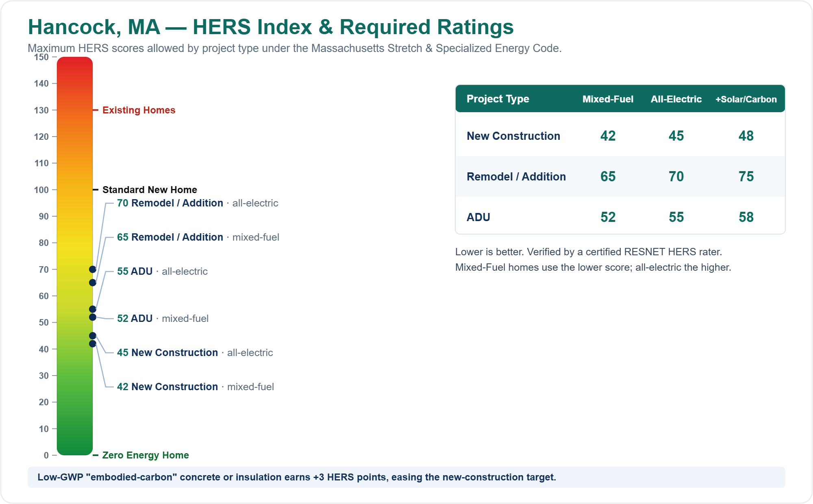
Task: Click the 'Lower is better' RESNET note
Action: 588,252
